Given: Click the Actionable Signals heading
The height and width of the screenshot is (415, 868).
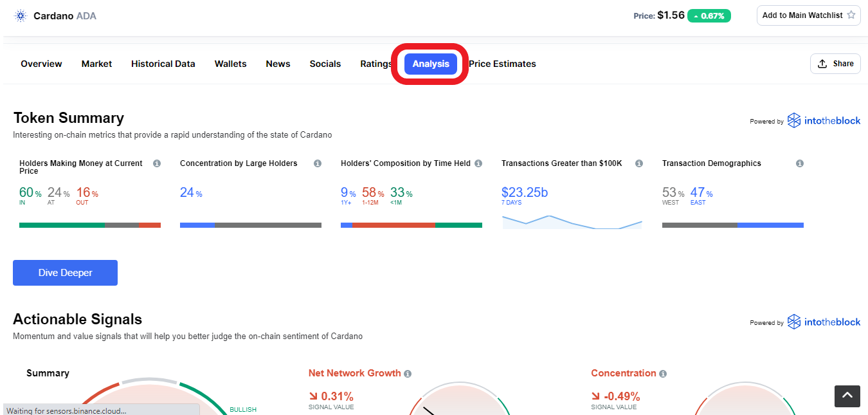Looking at the screenshot, I should (x=78, y=319).
